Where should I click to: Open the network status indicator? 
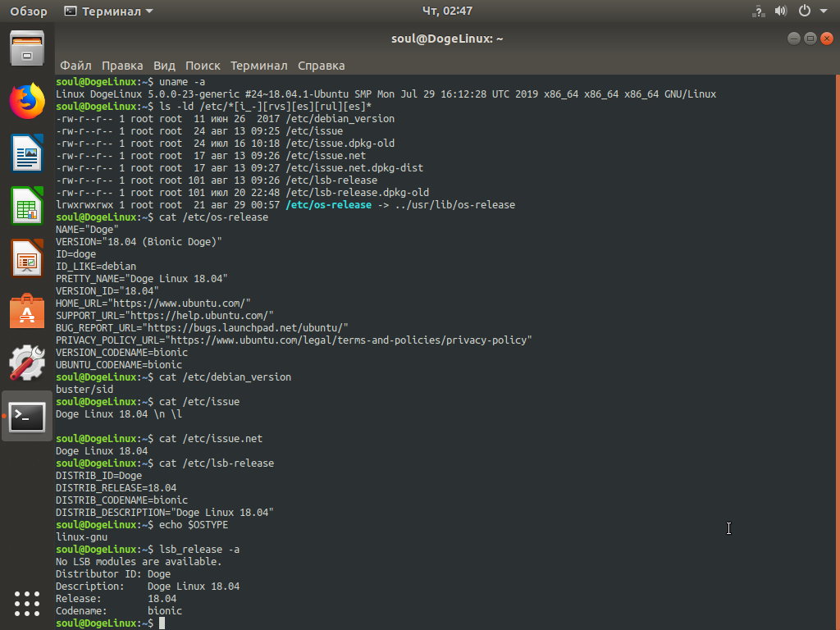pos(758,11)
